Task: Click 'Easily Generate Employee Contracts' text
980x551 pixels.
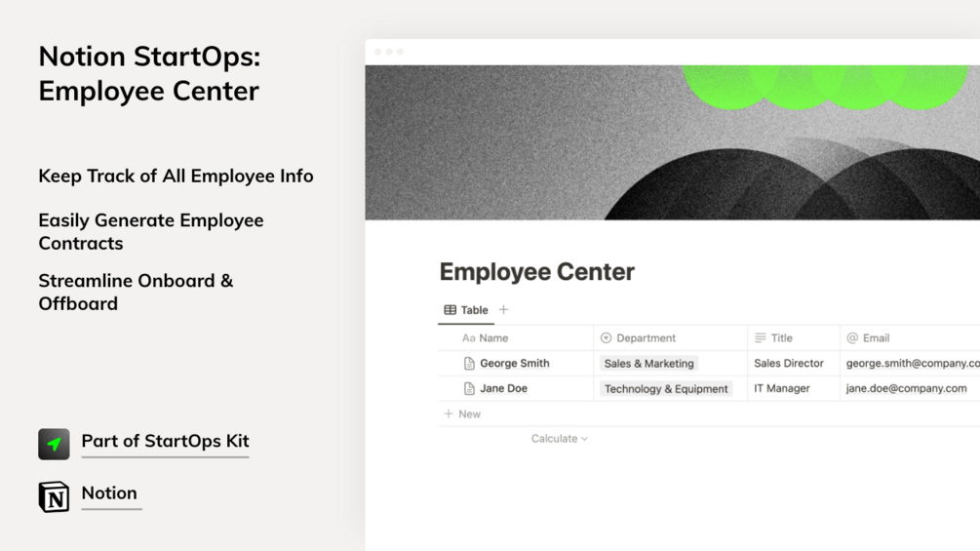Action: [x=150, y=232]
